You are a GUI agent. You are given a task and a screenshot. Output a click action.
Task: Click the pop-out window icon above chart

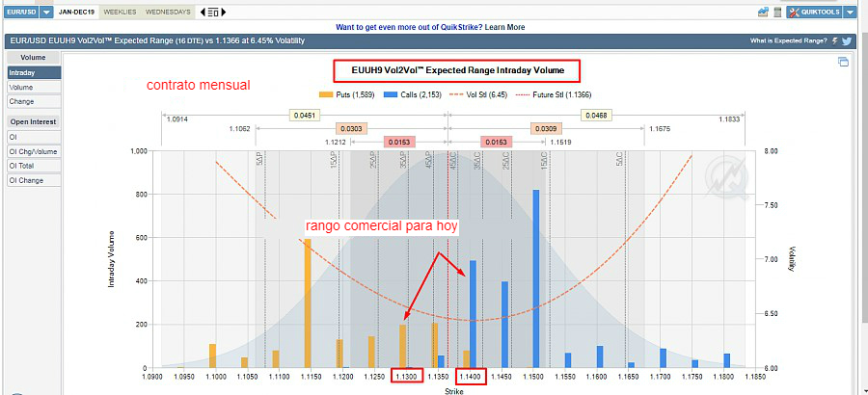(843, 63)
